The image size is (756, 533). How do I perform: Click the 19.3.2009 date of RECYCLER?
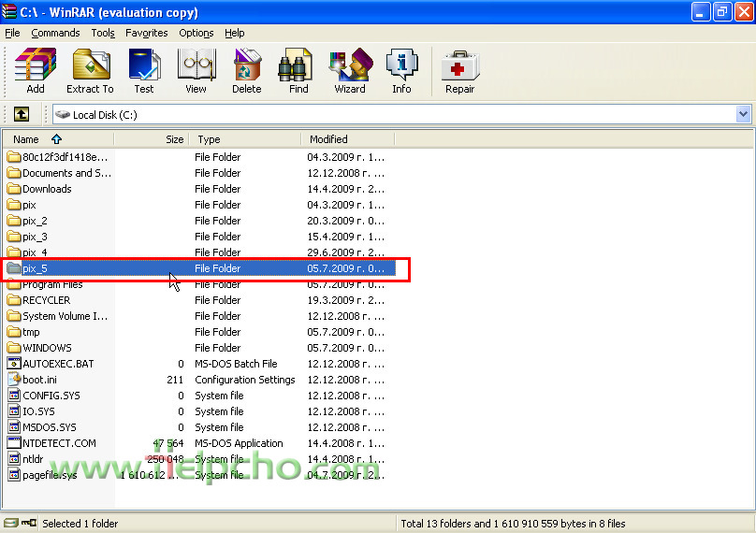tap(345, 300)
